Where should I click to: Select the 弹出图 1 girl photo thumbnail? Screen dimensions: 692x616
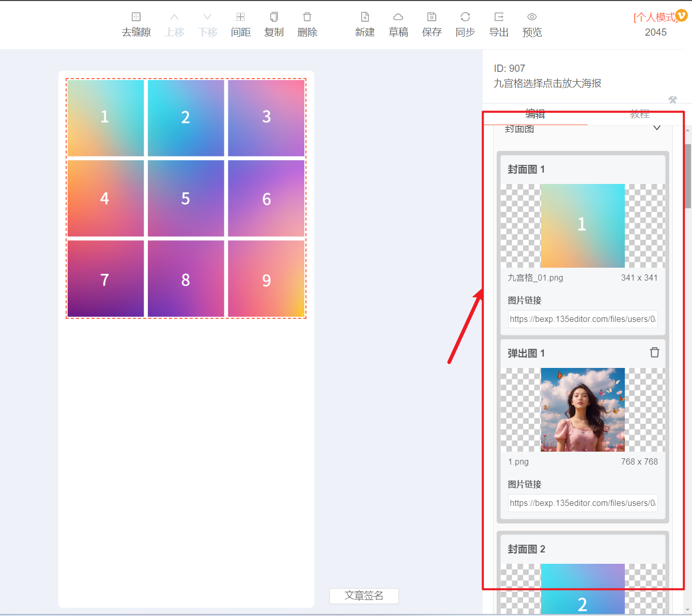pos(583,410)
